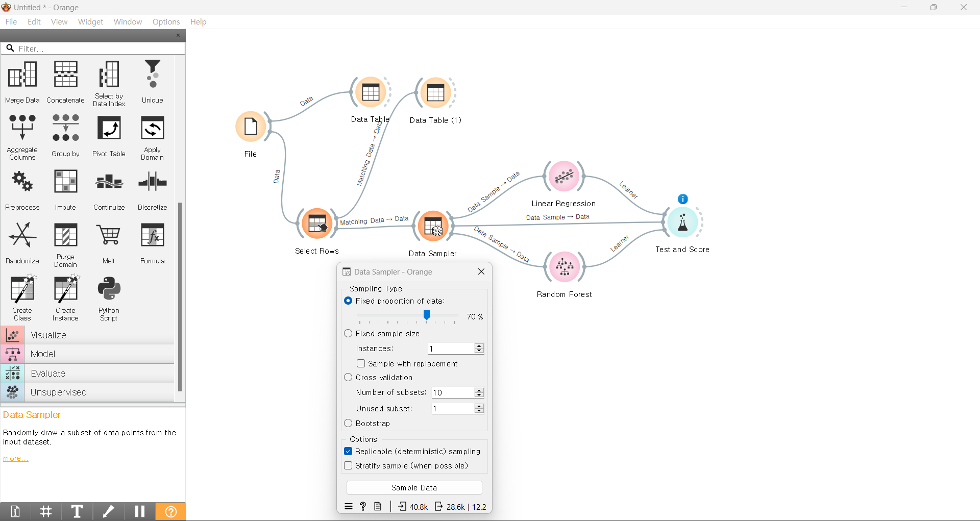
Task: Increase the Instances spinner value
Action: click(479, 346)
